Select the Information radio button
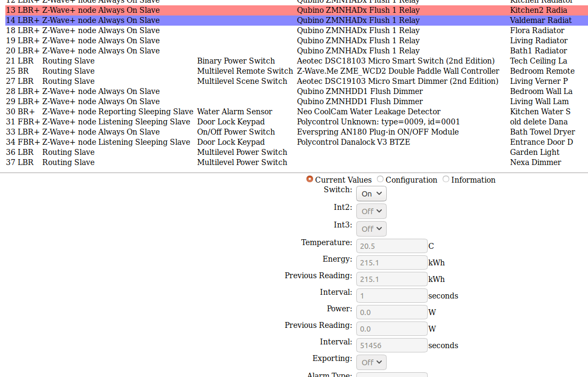Viewport: 588px width, 377px height. pos(446,179)
